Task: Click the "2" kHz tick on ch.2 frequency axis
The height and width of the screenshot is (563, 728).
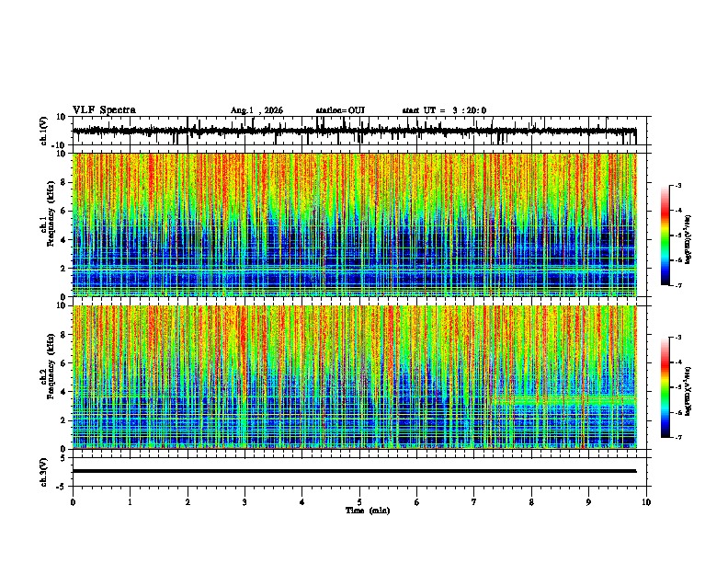Action: pyautogui.click(x=63, y=420)
